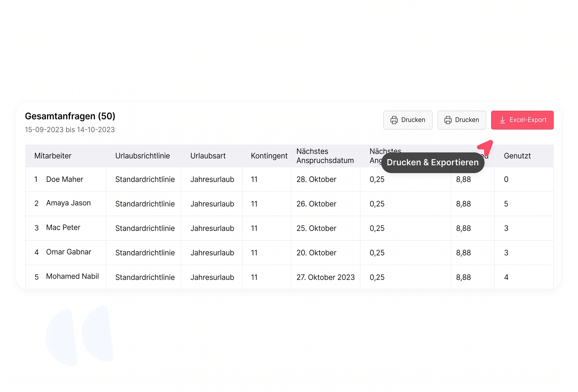Select the Urlaubsrichtlinie column header
Viewport: 578px width, 392px height.
coord(142,156)
